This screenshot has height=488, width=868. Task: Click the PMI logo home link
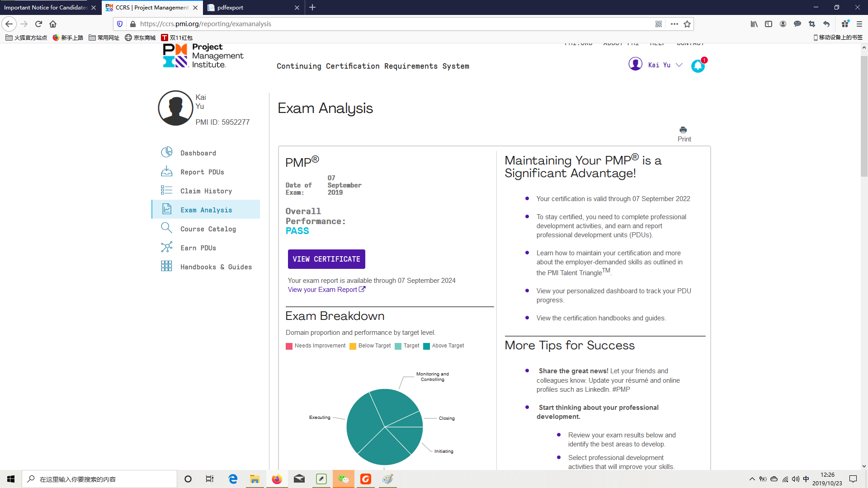(203, 56)
